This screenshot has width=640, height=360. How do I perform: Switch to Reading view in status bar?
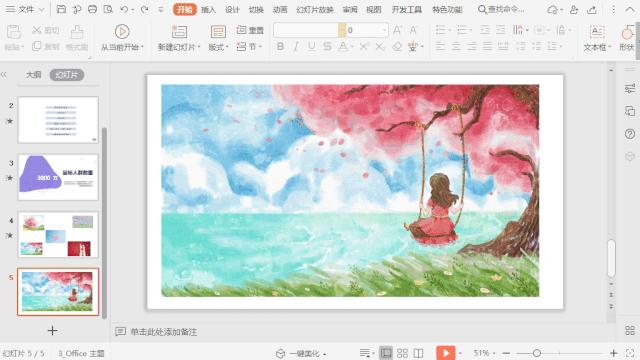[x=418, y=353]
